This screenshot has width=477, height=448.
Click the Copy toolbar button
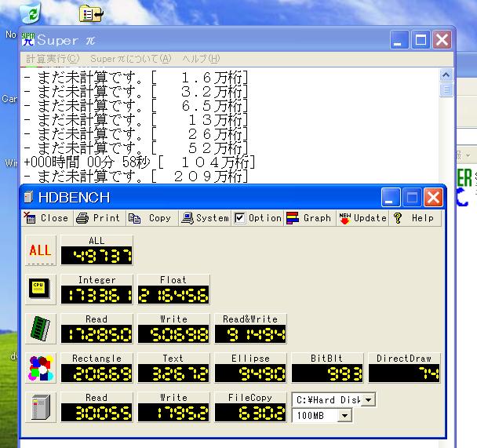click(151, 218)
